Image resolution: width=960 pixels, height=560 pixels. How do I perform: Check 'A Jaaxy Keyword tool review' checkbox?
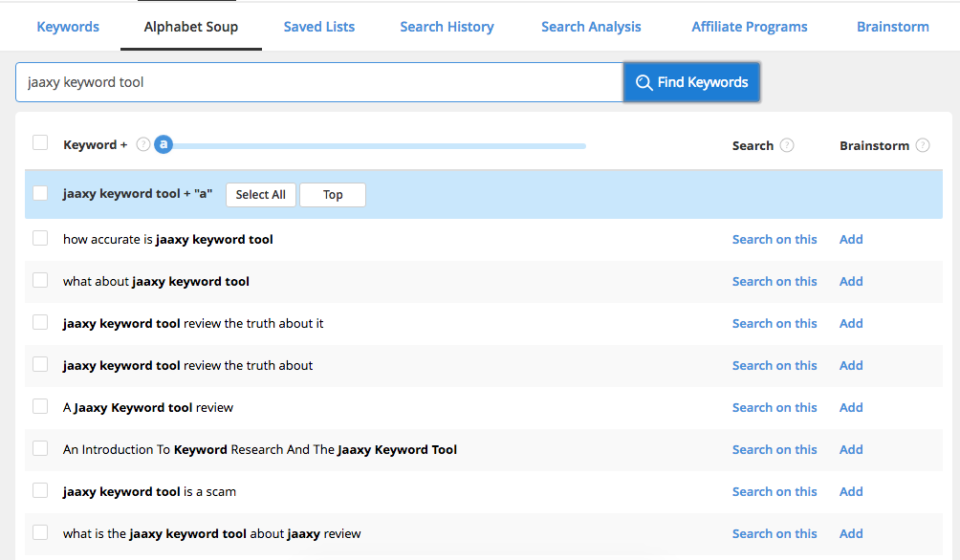point(40,406)
